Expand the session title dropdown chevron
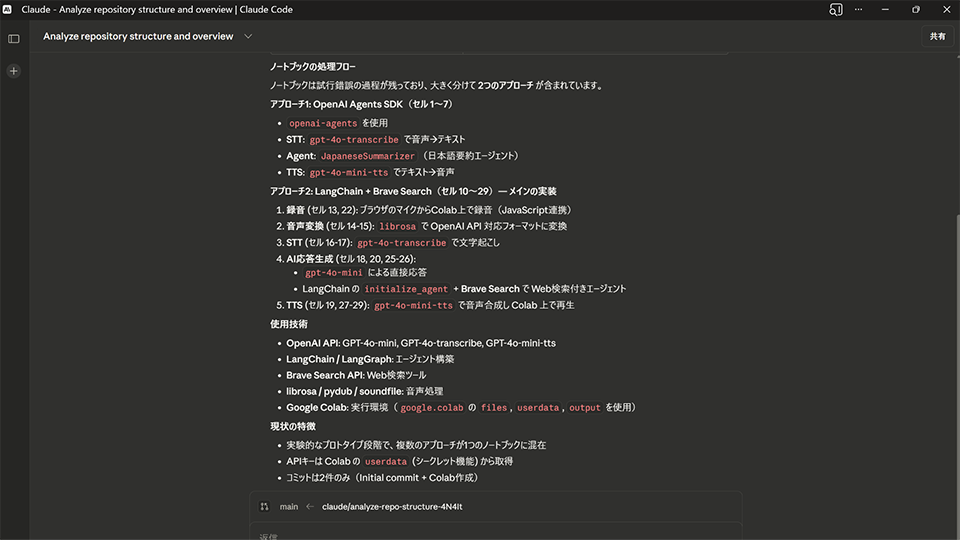Screen dimensions: 960x540 (248, 36)
